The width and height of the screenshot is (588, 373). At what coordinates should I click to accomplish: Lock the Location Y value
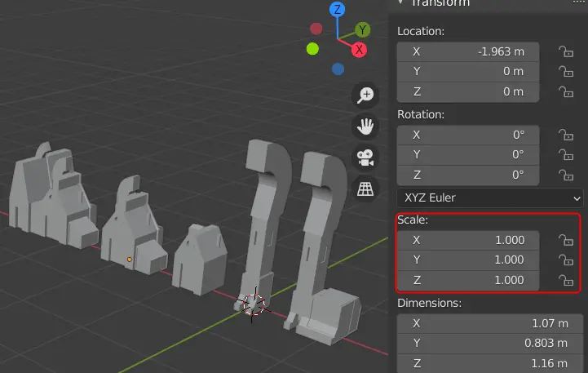point(566,71)
